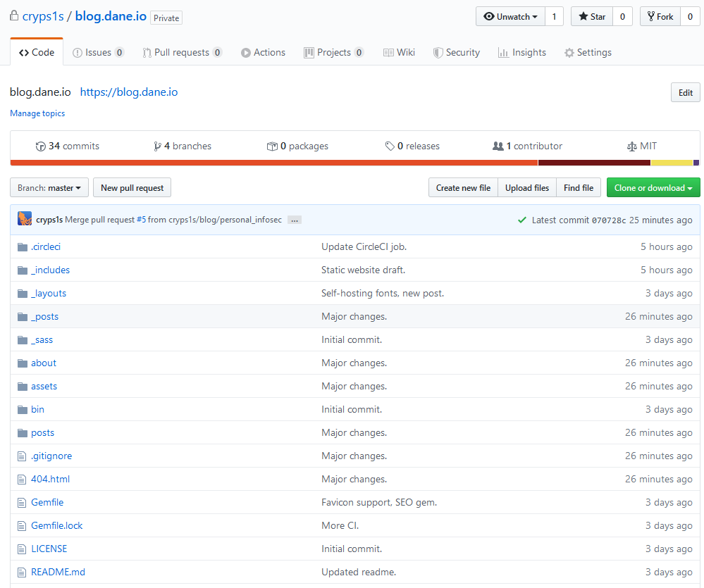Click Find file button
This screenshot has width=704, height=588.
[579, 187]
